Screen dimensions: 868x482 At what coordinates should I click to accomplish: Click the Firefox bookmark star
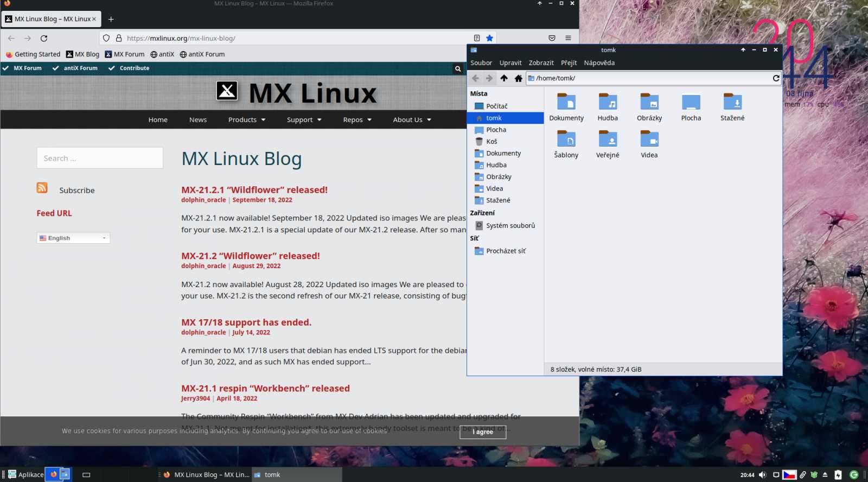489,38
